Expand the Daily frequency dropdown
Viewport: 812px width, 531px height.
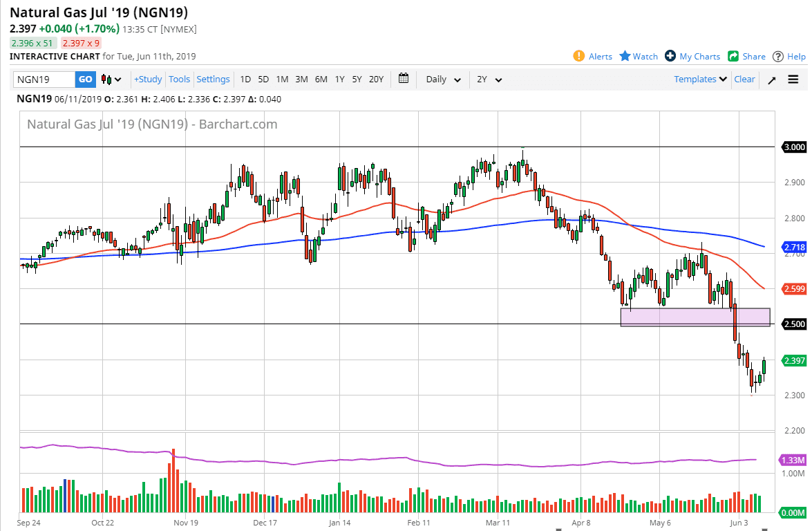tap(443, 80)
